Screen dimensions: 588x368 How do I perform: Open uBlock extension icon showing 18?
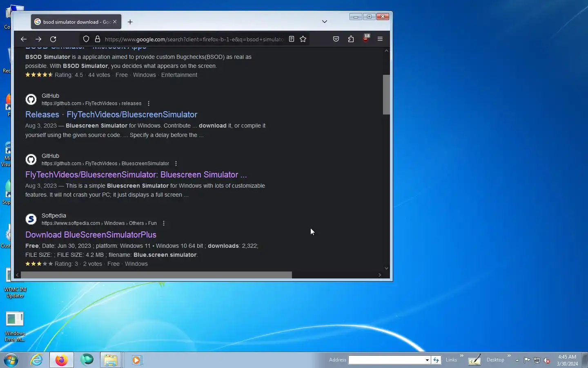pyautogui.click(x=366, y=38)
